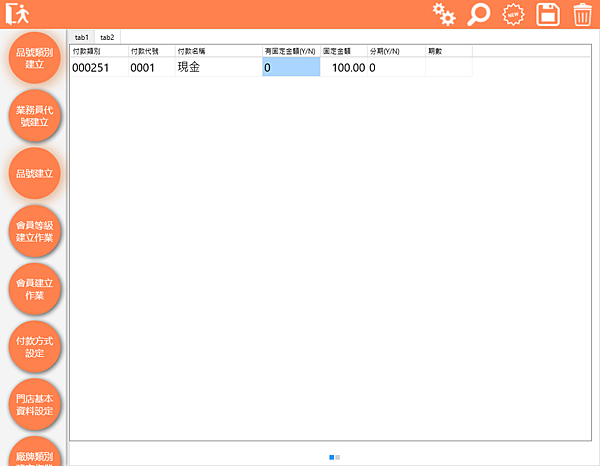This screenshot has width=600, height=466.
Task: Click the 分期(Y/N) column header
Action: pos(396,51)
